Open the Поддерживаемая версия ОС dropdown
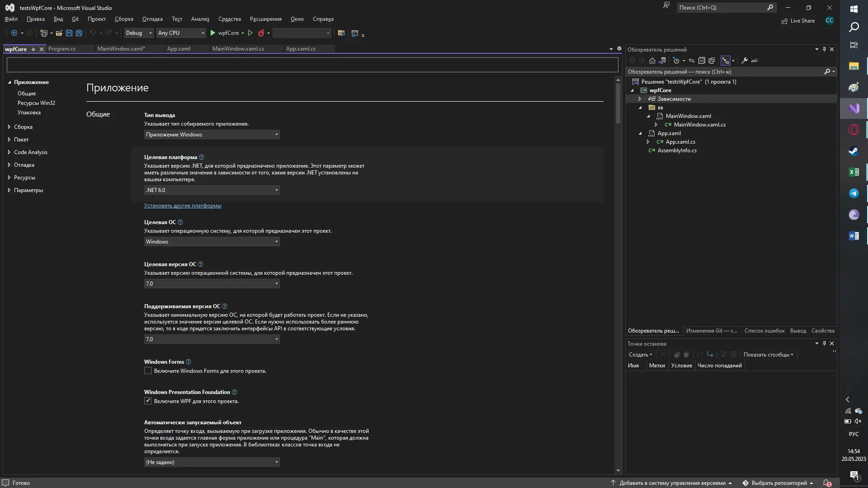 212,339
